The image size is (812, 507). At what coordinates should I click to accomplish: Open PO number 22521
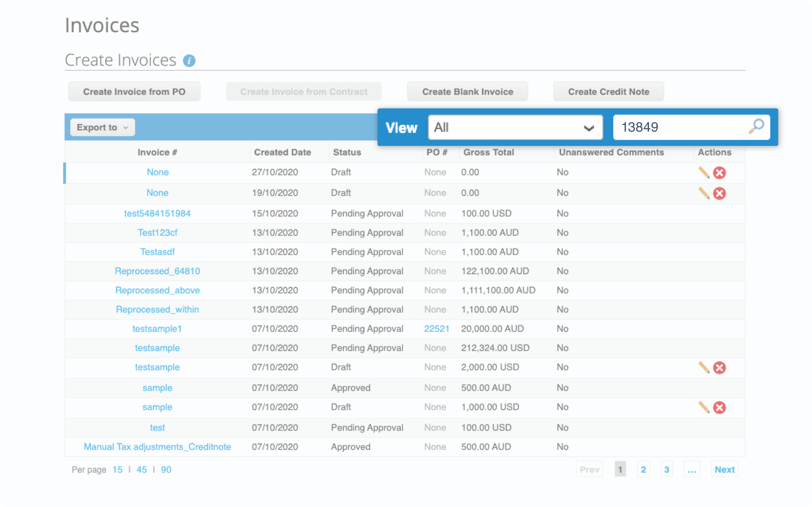(x=437, y=329)
